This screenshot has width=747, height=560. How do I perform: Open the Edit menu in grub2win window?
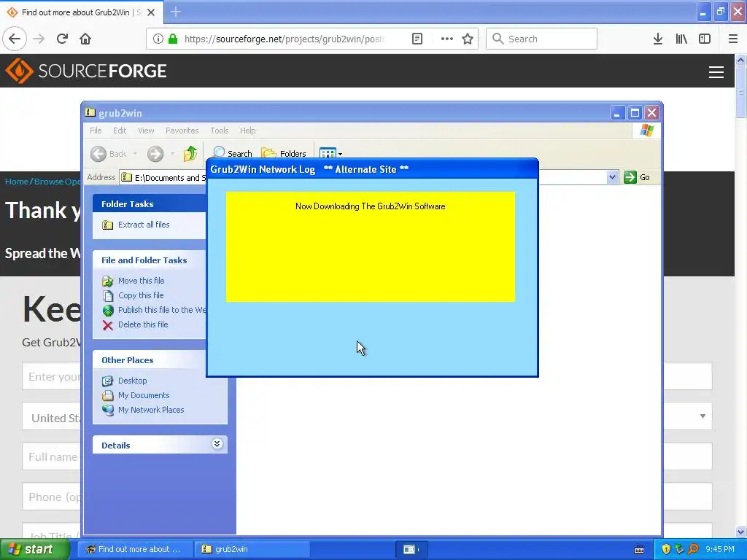tap(120, 131)
